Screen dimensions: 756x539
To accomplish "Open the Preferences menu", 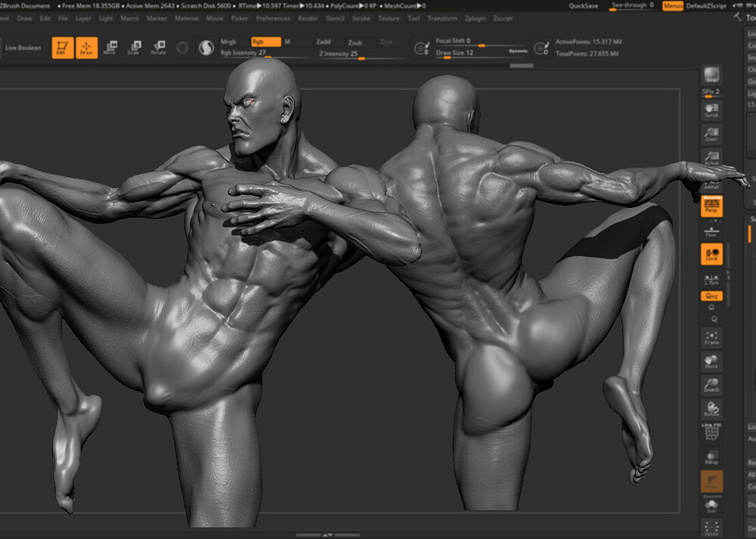I will pos(273,18).
